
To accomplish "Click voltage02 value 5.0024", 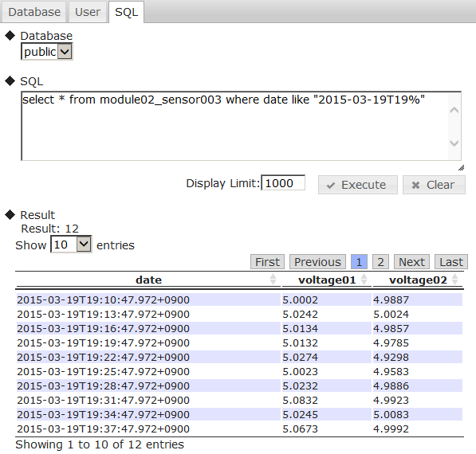I will tap(391, 314).
